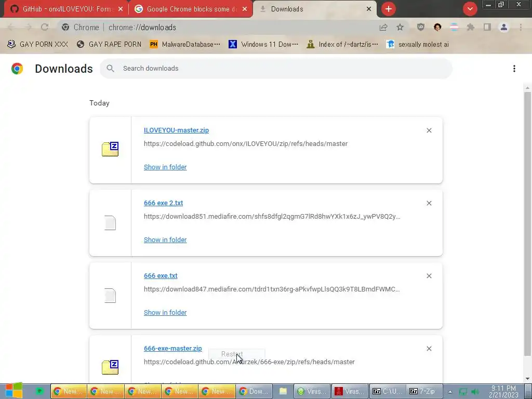Open the Windows 11 Dow… bookmark
This screenshot has height=399, width=532.
click(x=263, y=45)
